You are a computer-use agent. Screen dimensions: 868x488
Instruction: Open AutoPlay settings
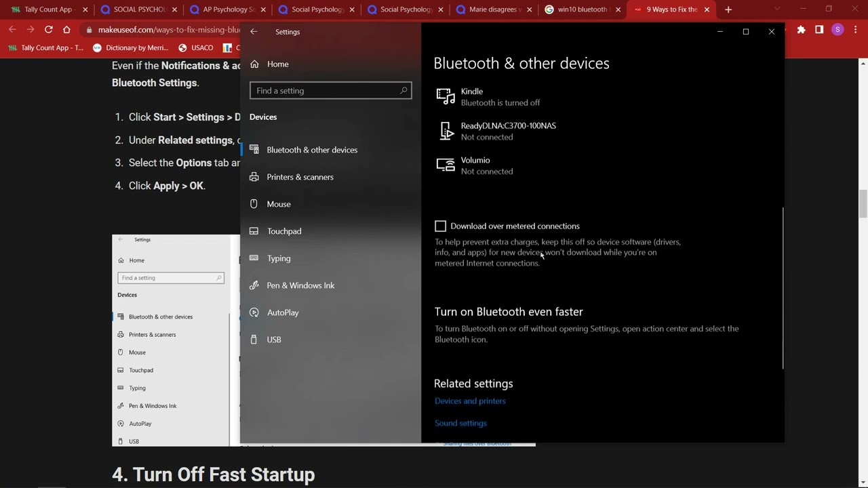(282, 312)
